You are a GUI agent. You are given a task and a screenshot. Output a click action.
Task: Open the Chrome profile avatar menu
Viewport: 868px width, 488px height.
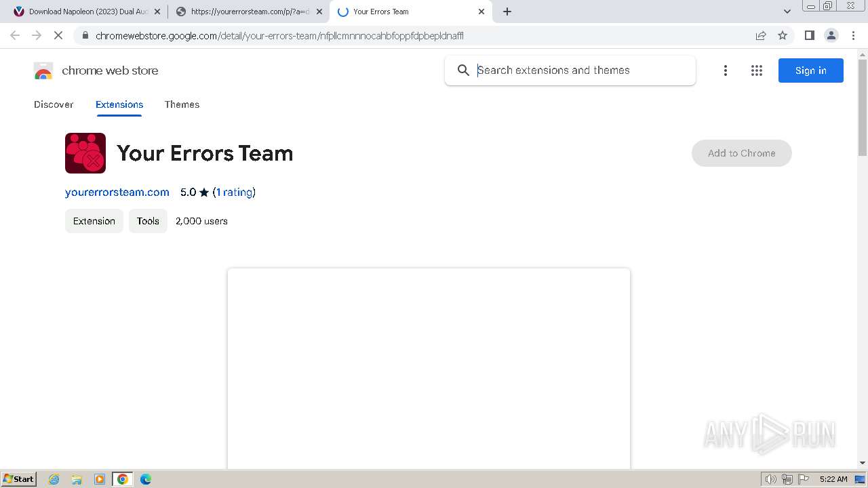(x=831, y=35)
